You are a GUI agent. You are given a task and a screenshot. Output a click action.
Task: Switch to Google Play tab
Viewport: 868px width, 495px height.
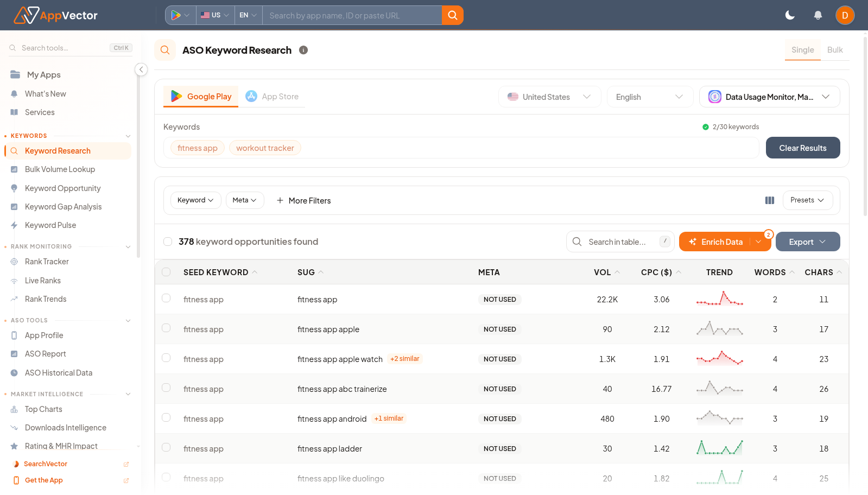coord(201,97)
